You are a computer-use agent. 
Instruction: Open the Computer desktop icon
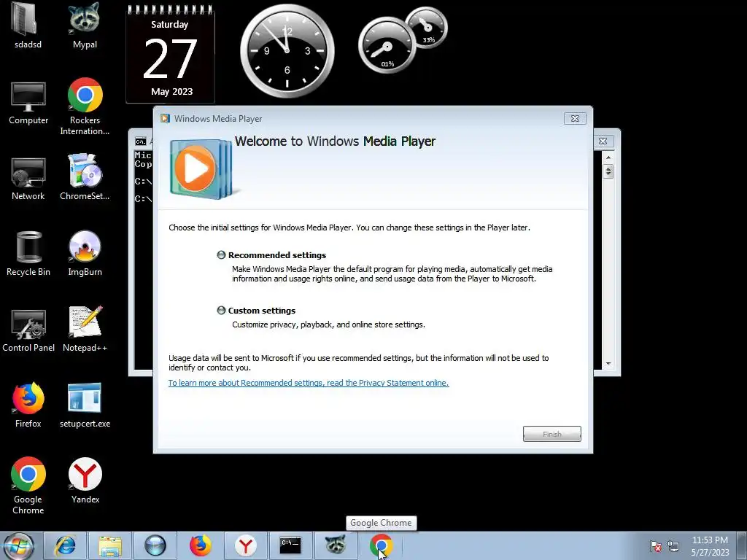pyautogui.click(x=28, y=104)
